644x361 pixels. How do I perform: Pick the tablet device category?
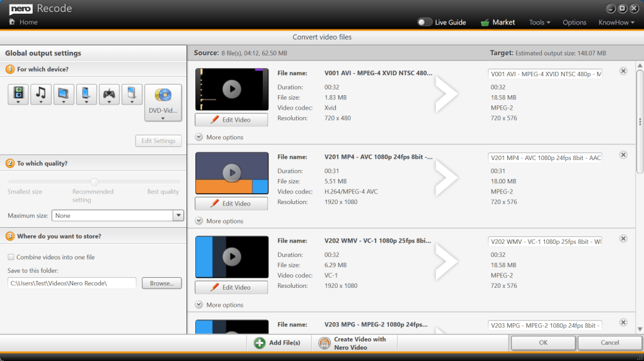pos(64,95)
